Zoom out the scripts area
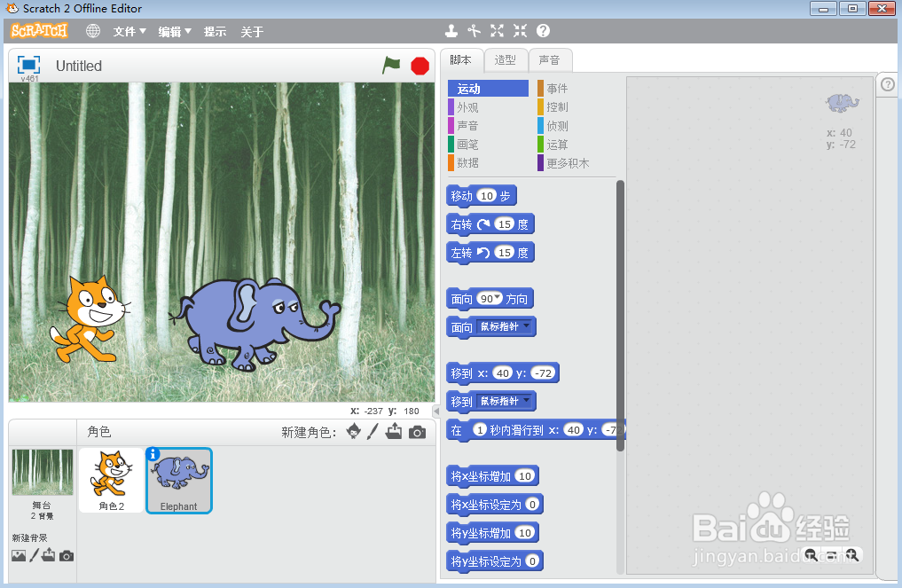This screenshot has width=902, height=588. 812,555
